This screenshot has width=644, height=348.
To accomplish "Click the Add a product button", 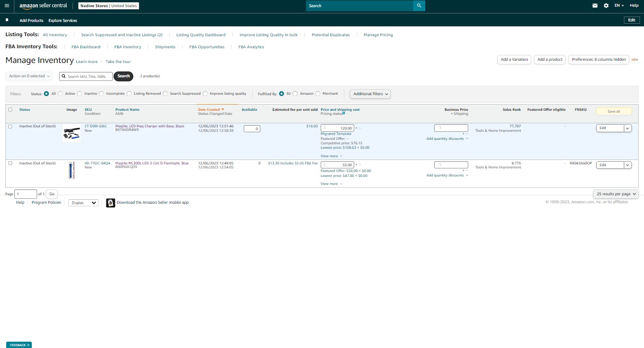I will point(550,59).
